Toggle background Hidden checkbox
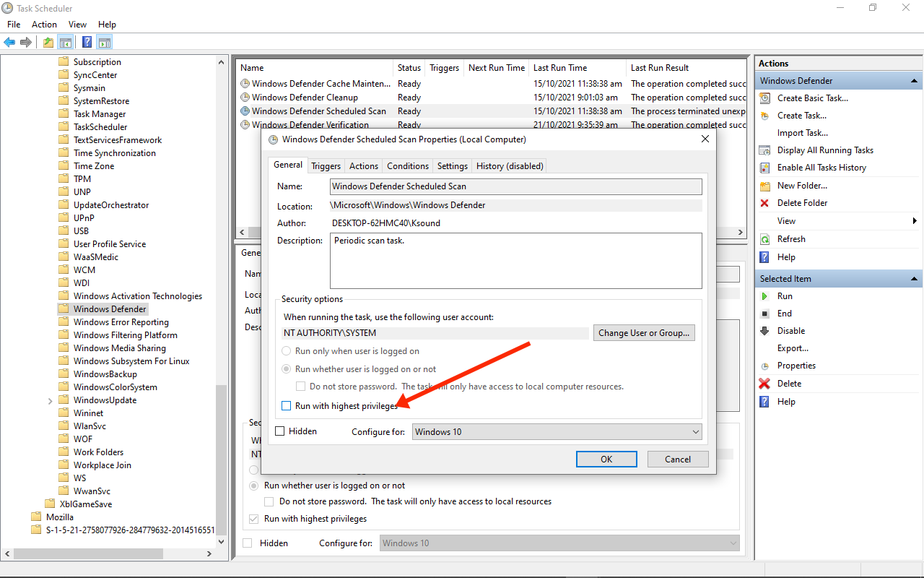 coord(248,543)
